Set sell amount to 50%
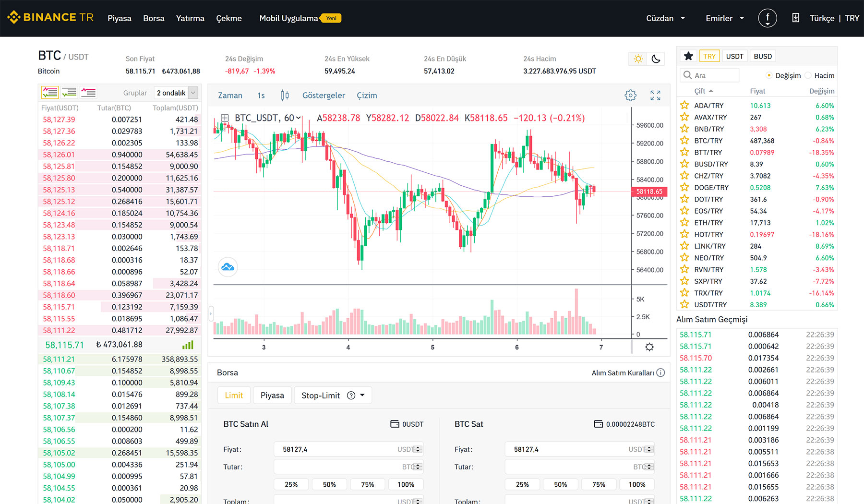The width and height of the screenshot is (864, 504). click(x=561, y=484)
